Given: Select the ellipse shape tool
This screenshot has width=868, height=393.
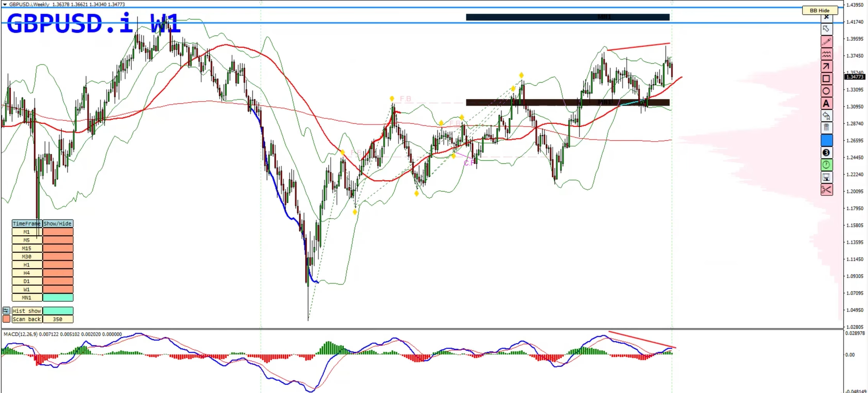Looking at the screenshot, I should [826, 91].
